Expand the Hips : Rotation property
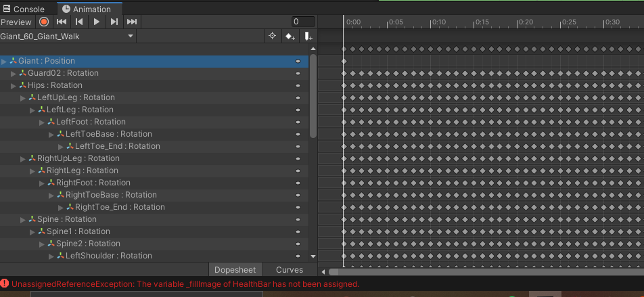644x297 pixels. tap(14, 86)
